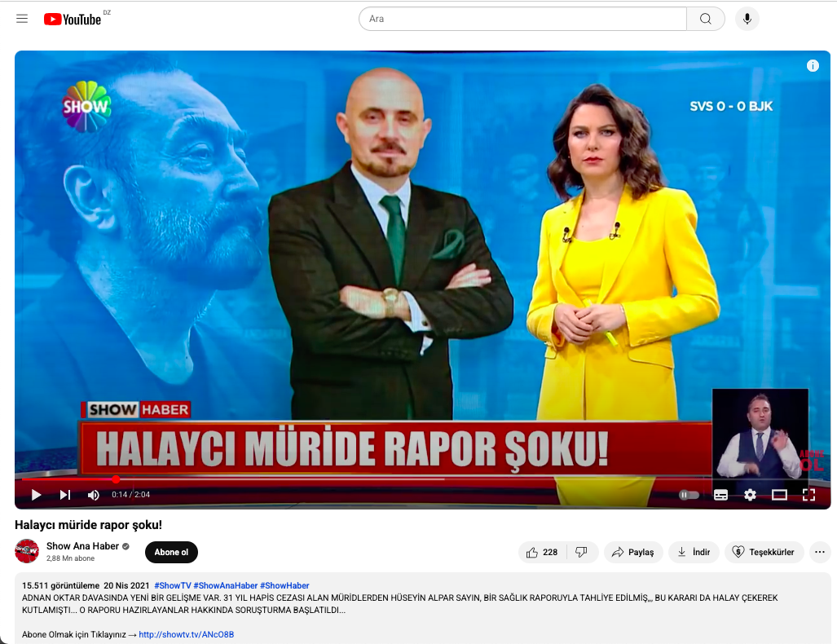Open the hamburger guide menu
837x644 pixels.
22,19
